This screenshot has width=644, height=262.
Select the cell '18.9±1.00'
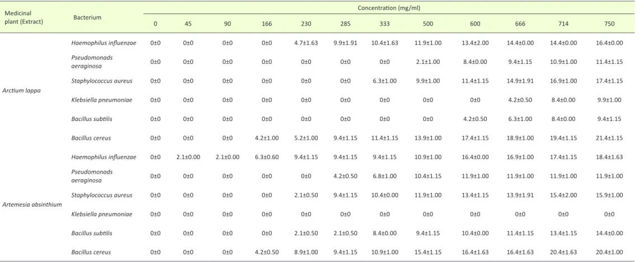(x=520, y=138)
